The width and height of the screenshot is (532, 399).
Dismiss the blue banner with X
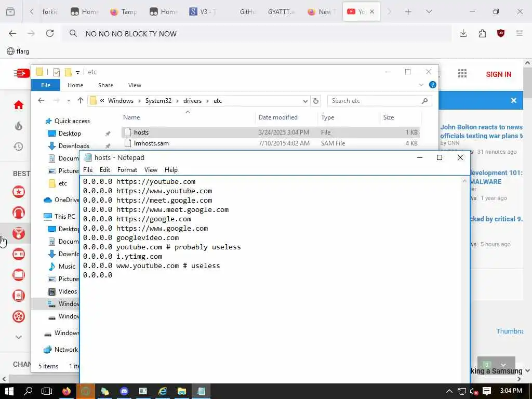[514, 100]
